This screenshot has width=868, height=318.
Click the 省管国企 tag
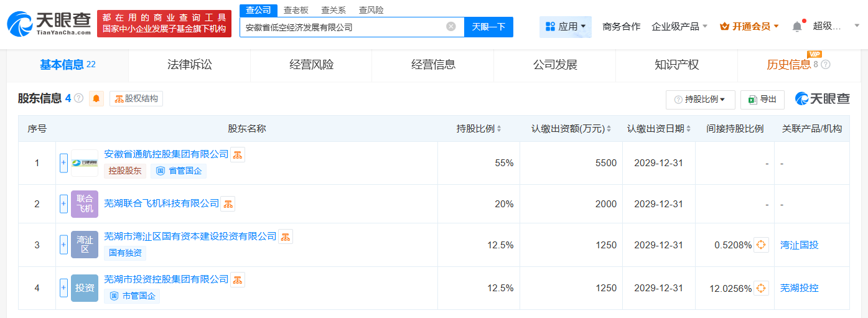[179, 171]
